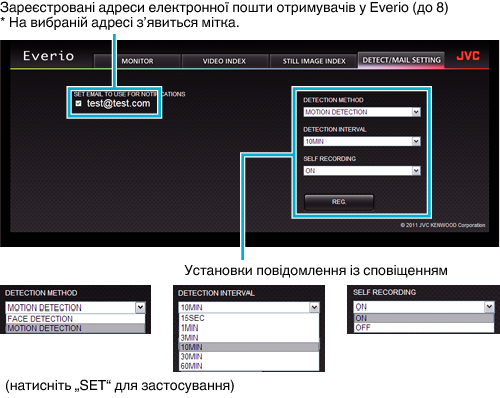Click the test@test.com email address
Viewport: 500px width, 398px height.
[x=118, y=103]
